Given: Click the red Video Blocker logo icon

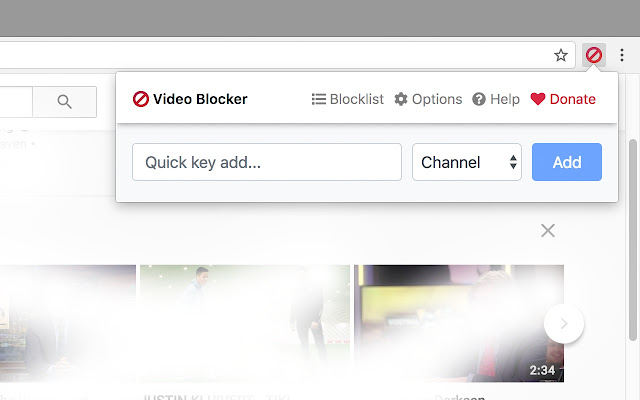Looking at the screenshot, I should pyautogui.click(x=140, y=99).
